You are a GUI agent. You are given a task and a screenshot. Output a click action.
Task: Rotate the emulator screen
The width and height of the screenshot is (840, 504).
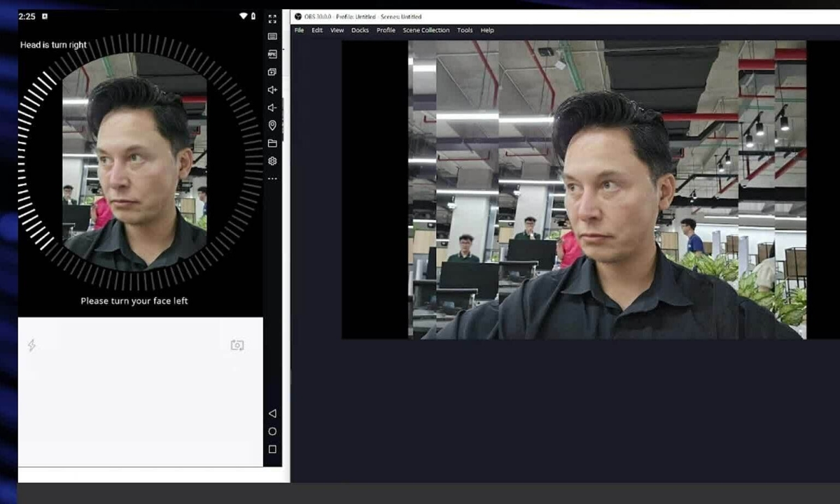[272, 72]
